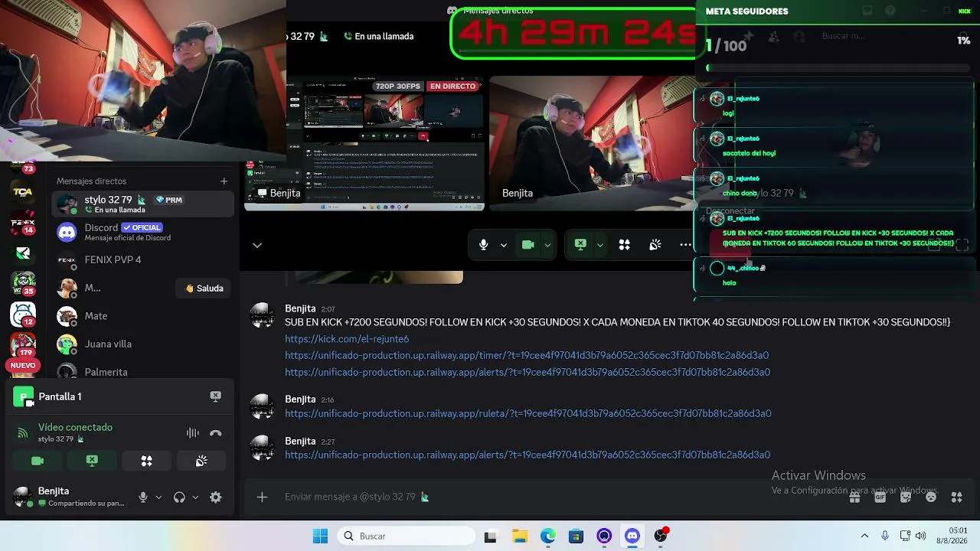Deafen audio with the headphones icon
This screenshot has height=551, width=980.
click(179, 497)
